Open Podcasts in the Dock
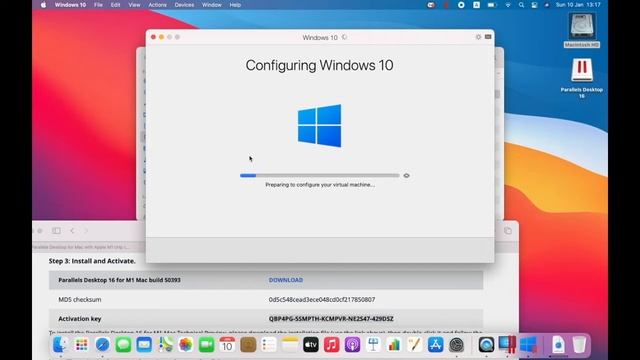The width and height of the screenshot is (640, 360). pos(352,345)
